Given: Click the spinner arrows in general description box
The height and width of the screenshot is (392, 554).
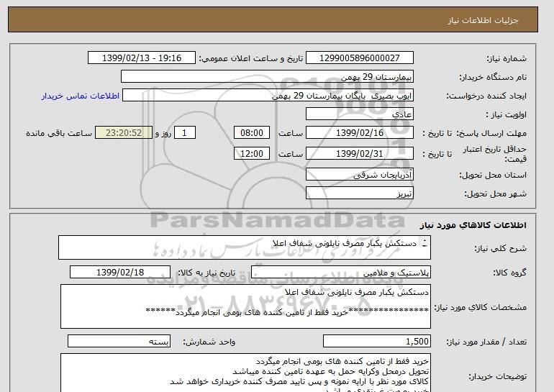Looking at the screenshot, I should tap(424, 243).
